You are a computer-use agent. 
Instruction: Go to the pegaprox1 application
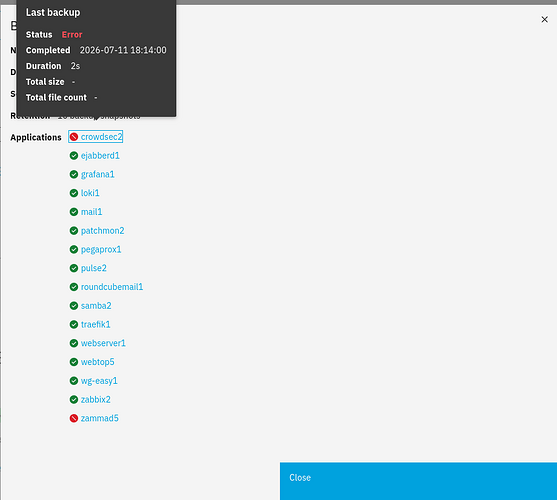[x=101, y=250]
